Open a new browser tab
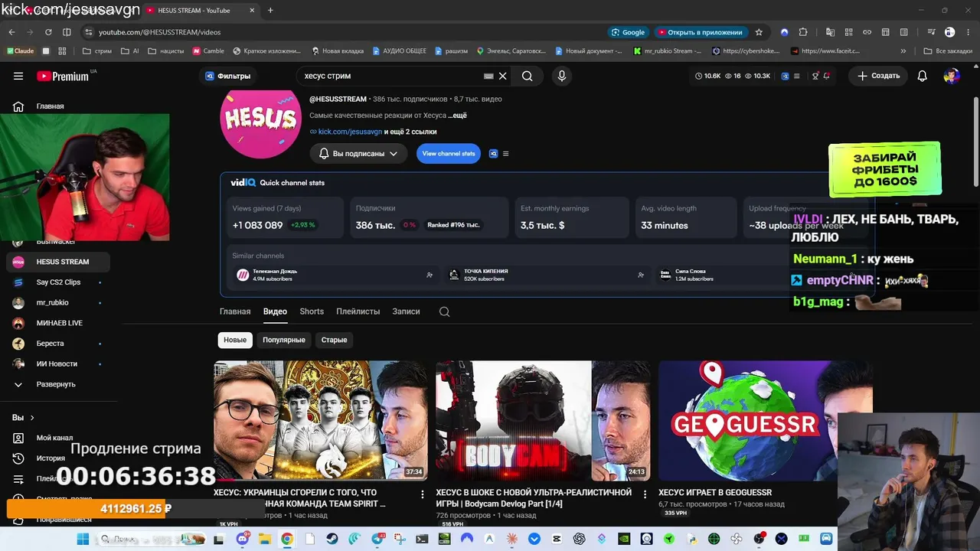 point(270,10)
